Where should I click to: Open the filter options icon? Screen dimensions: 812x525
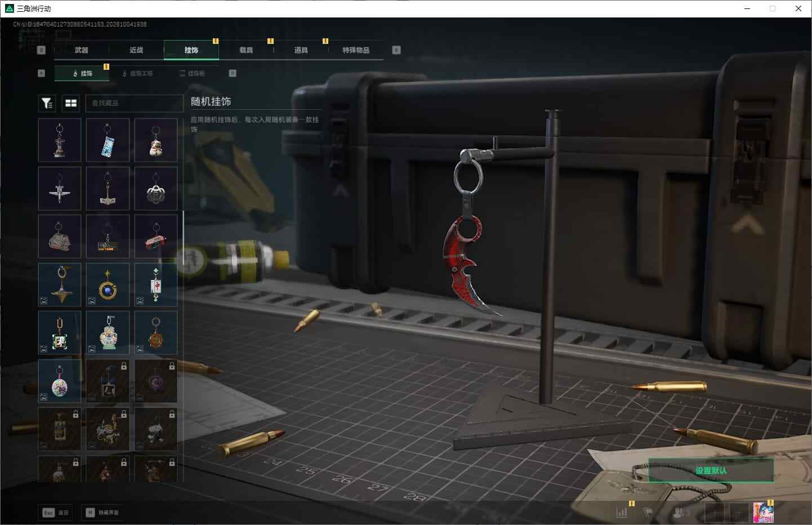click(x=47, y=103)
